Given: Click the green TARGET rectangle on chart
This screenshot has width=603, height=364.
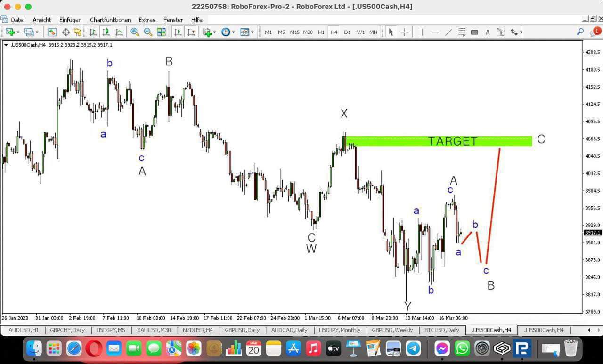Looking at the screenshot, I should click(x=438, y=141).
